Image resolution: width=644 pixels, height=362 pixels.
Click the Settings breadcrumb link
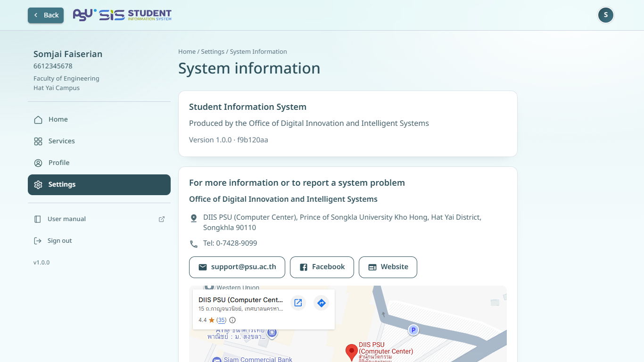(x=213, y=52)
